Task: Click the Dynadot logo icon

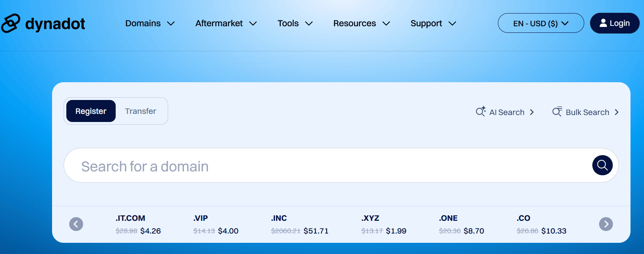Action: (x=10, y=23)
